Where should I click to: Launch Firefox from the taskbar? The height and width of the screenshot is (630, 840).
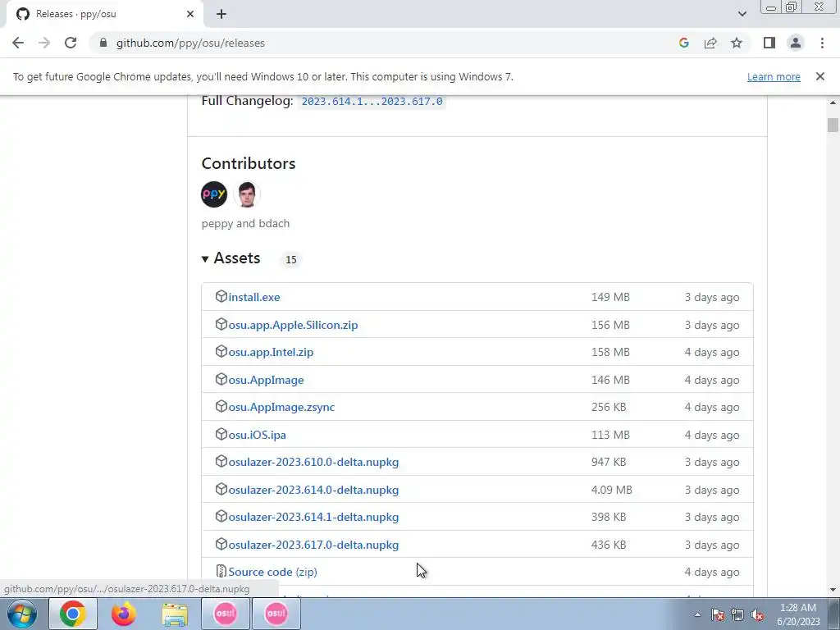pos(124,614)
